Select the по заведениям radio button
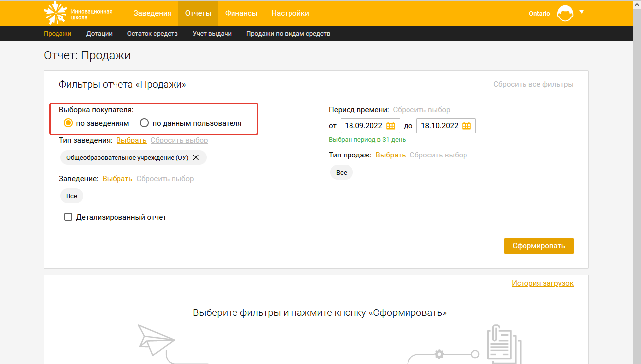This screenshot has width=641, height=364. tap(68, 123)
